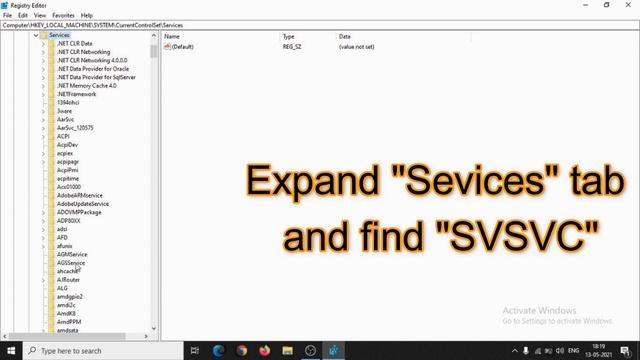
Task: Open the Edit menu
Action: coord(23,15)
